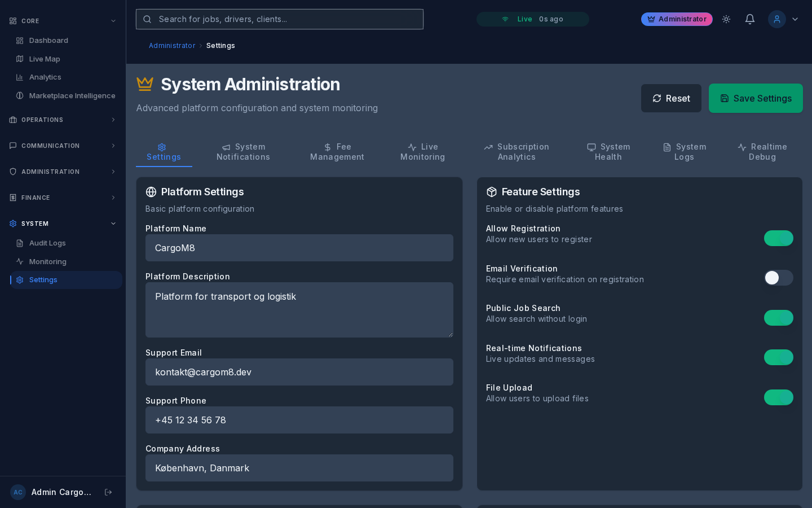Click the notifications bell icon
Image resolution: width=812 pixels, height=508 pixels.
coord(750,19)
